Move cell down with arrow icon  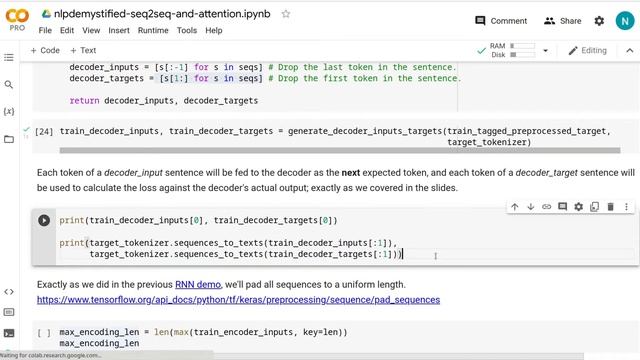pos(531,207)
